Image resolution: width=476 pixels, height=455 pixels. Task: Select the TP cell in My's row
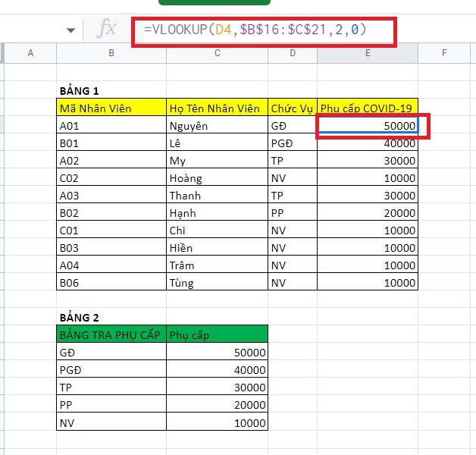[x=293, y=160]
